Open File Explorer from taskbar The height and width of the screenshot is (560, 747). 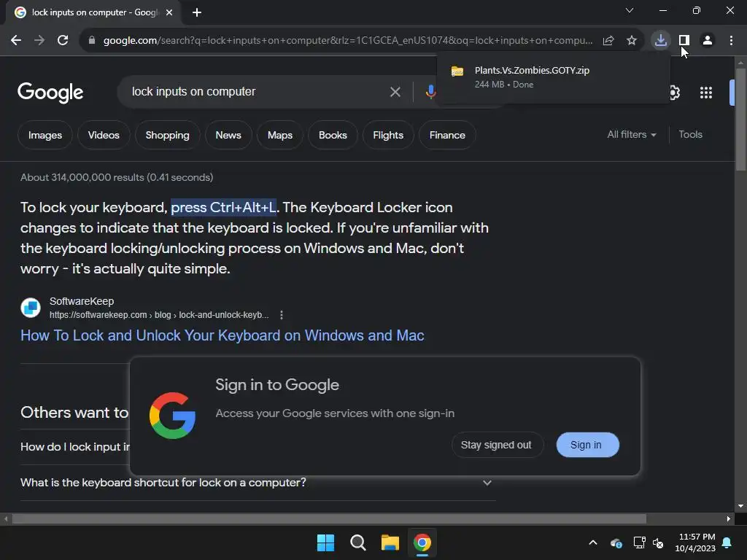pos(390,542)
